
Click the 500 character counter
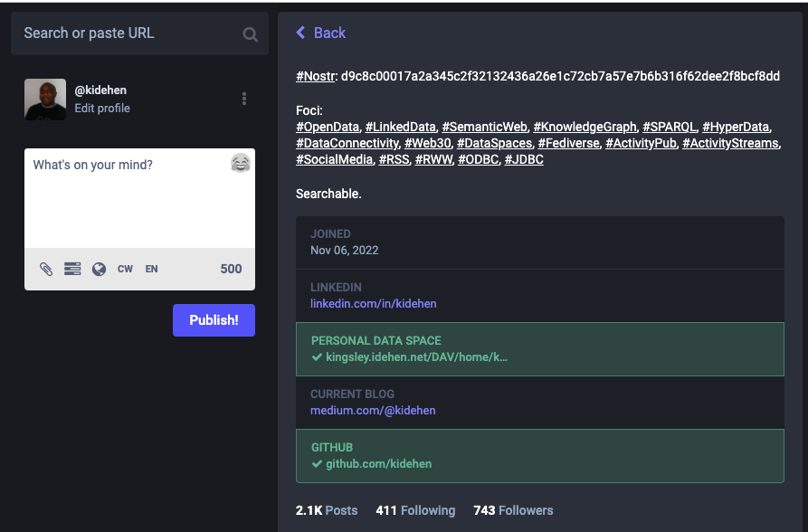[x=231, y=269]
